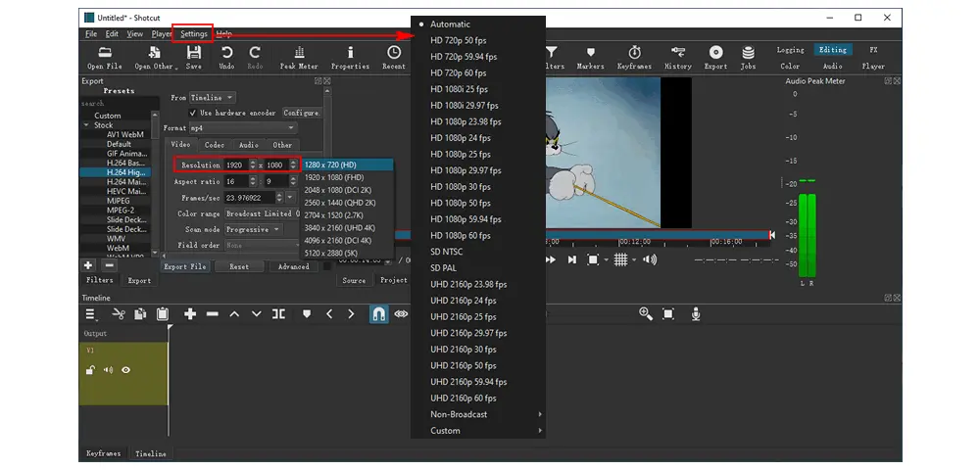The height and width of the screenshot is (470, 980).
Task: Open the Settings menu
Action: [x=194, y=34]
